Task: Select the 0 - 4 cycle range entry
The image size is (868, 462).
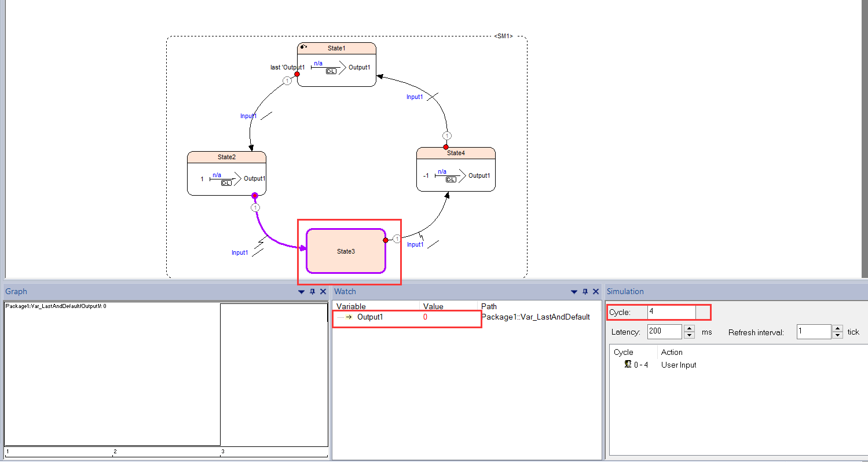Action: (641, 365)
